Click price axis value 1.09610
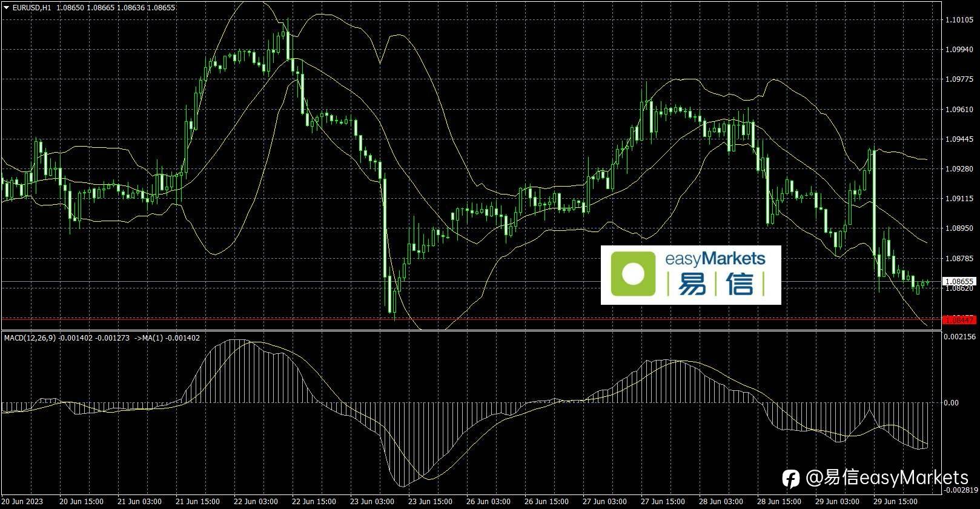 [x=959, y=110]
